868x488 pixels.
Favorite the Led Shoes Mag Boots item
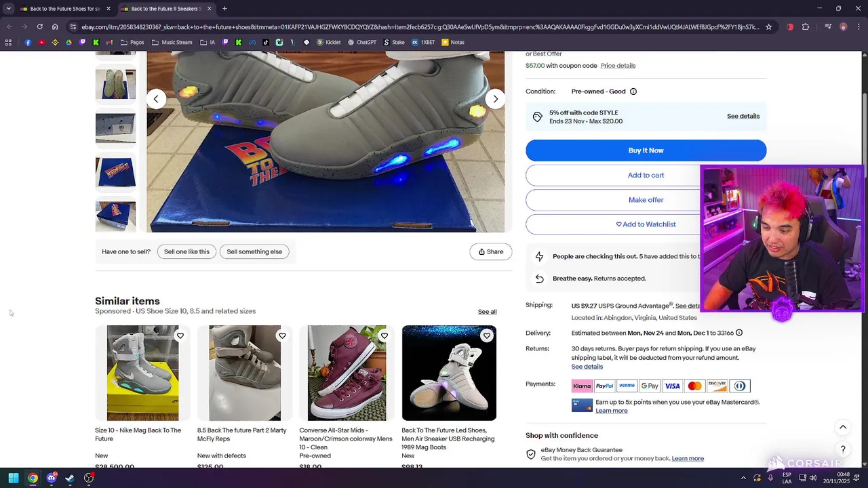point(486,335)
